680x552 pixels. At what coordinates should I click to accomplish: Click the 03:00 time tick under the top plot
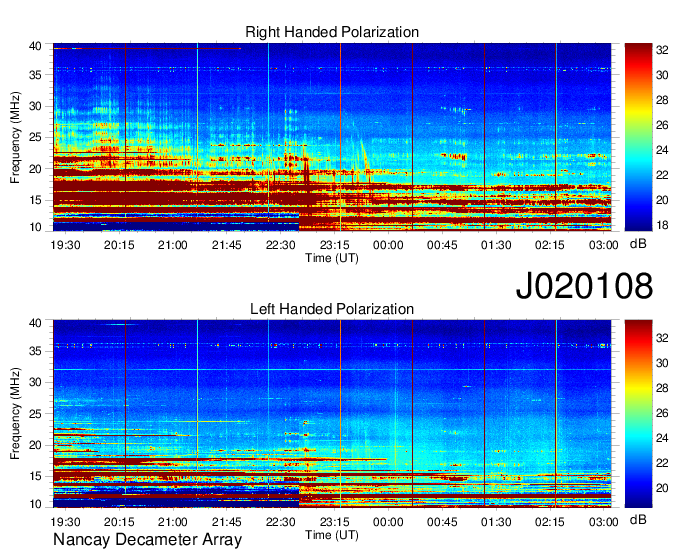603,245
